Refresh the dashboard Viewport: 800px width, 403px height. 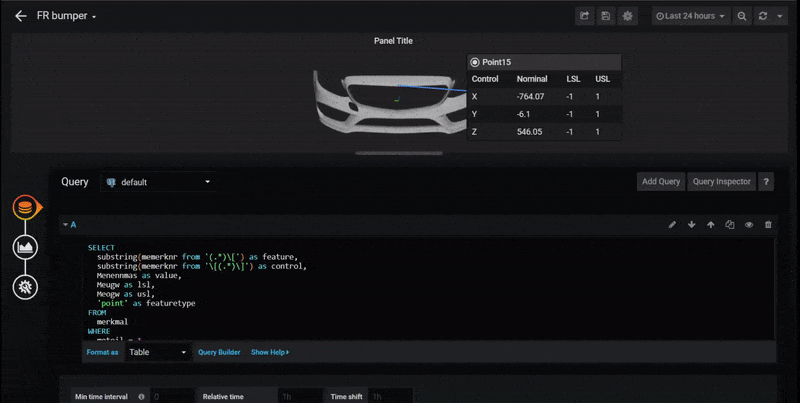click(x=763, y=16)
